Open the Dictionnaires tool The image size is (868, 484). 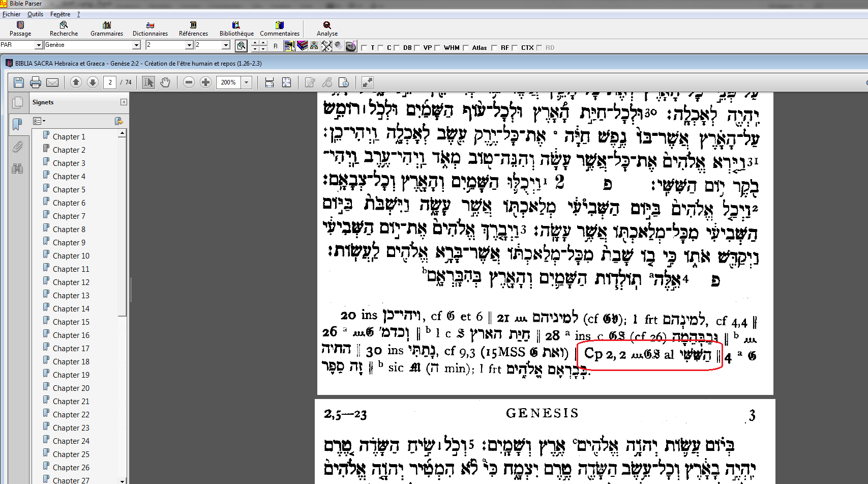click(150, 29)
